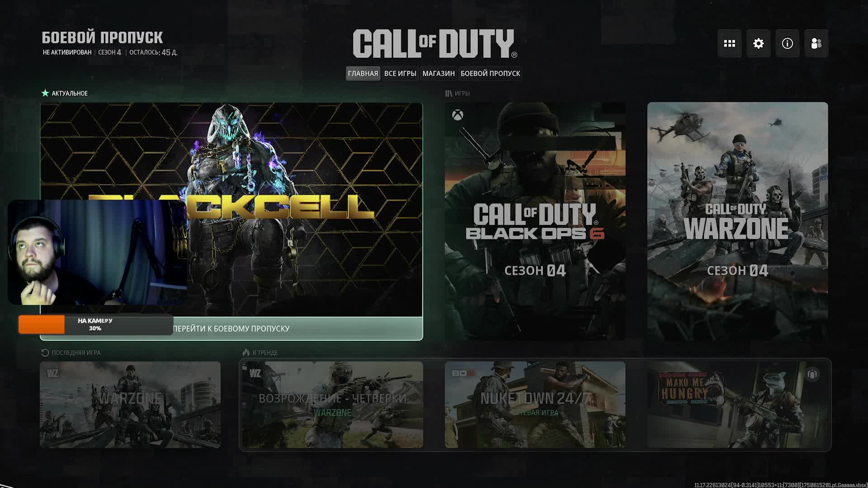The width and height of the screenshot is (868, 488).
Task: Click the refresh icon beside ПОСЛЕДНЯЯ ИГРА
Action: tap(45, 352)
